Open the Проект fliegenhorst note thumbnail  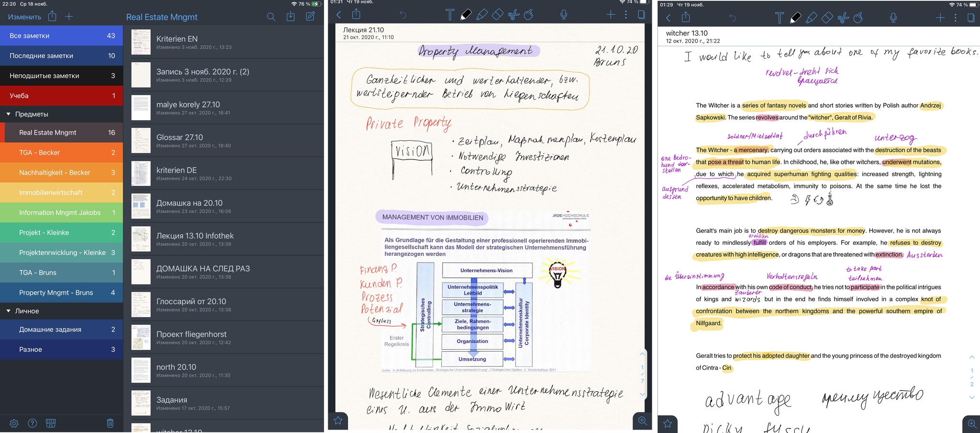click(x=141, y=337)
